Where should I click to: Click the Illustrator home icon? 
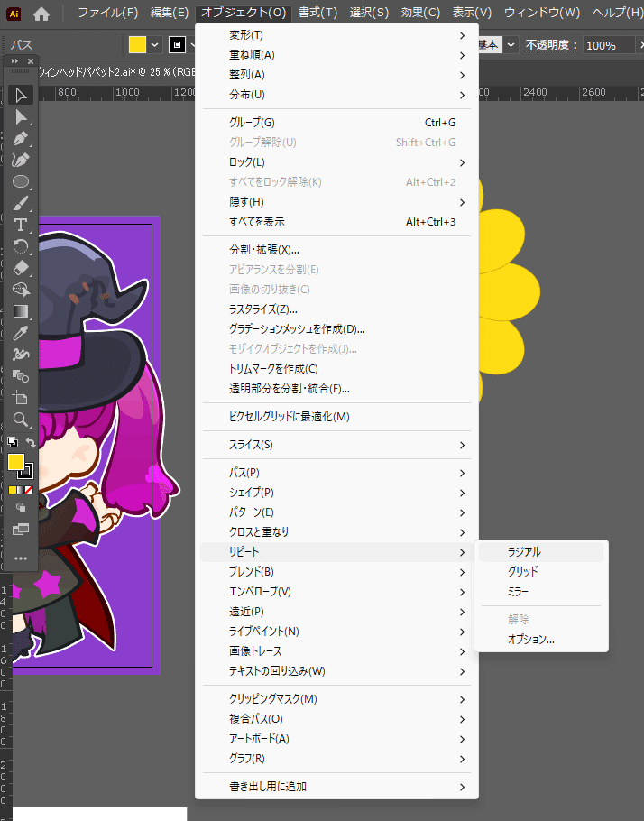41,14
